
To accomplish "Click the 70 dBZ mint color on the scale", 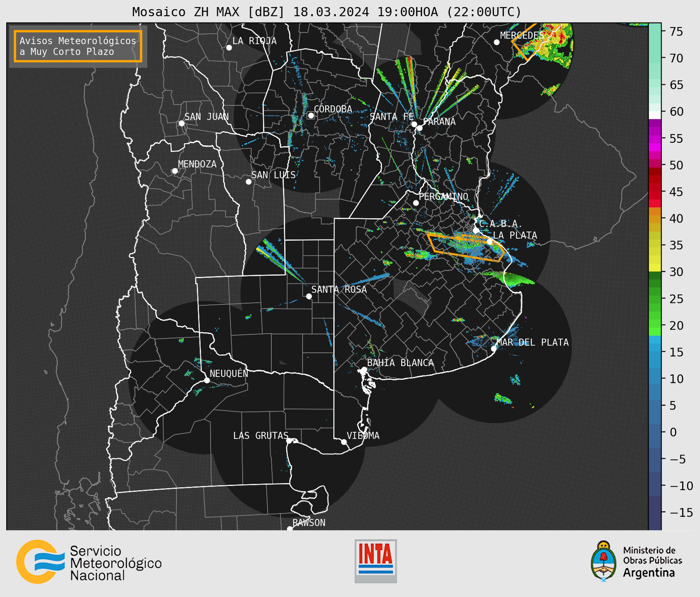I will [x=655, y=58].
